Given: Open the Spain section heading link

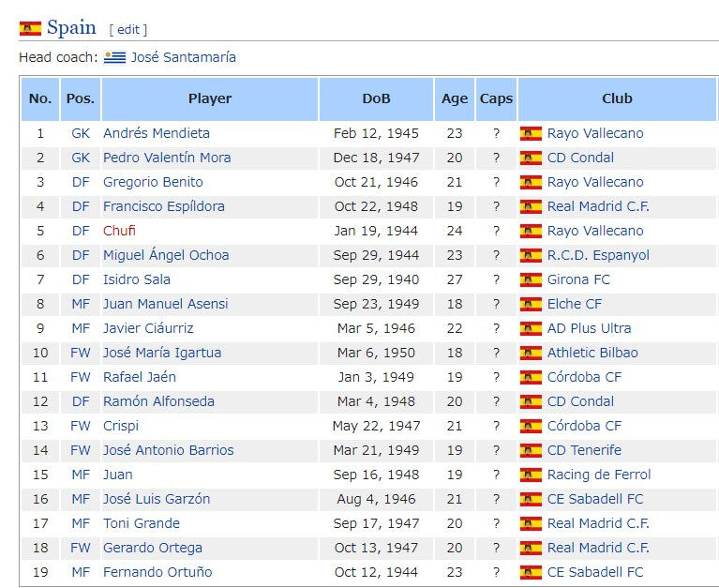Looking at the screenshot, I should coord(71,27).
